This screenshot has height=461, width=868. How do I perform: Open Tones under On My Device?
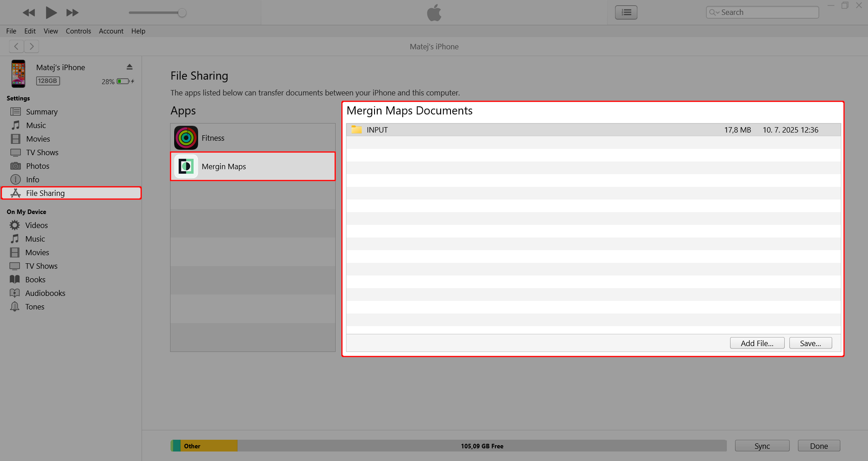pyautogui.click(x=34, y=306)
